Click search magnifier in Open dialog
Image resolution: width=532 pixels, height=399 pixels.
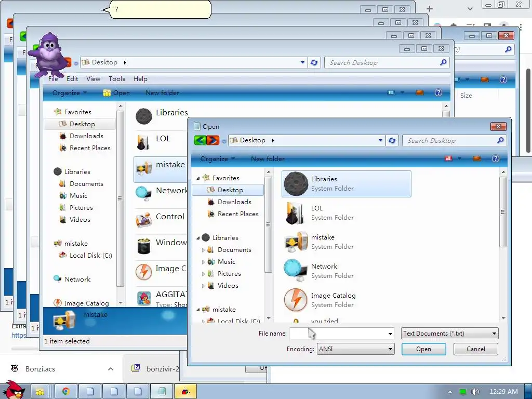pyautogui.click(x=500, y=140)
